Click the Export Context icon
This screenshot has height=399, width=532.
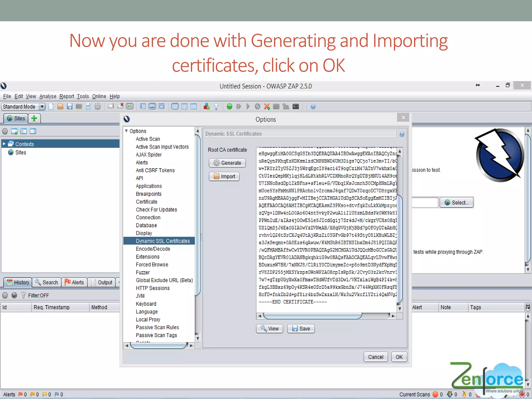33,131
